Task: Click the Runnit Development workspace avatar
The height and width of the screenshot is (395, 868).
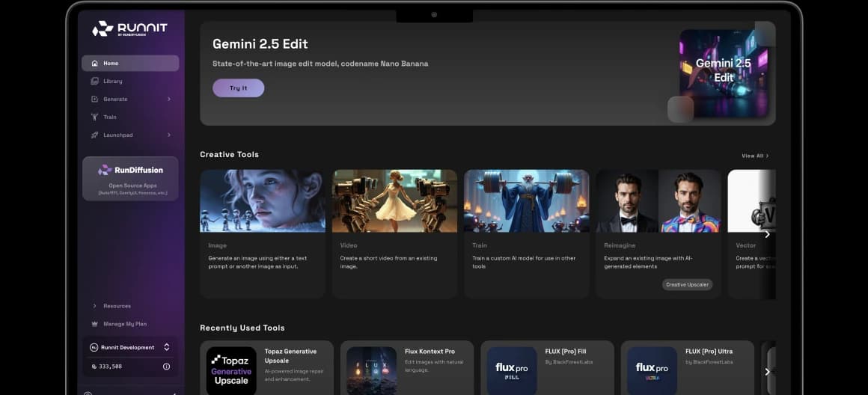Action: 94,347
